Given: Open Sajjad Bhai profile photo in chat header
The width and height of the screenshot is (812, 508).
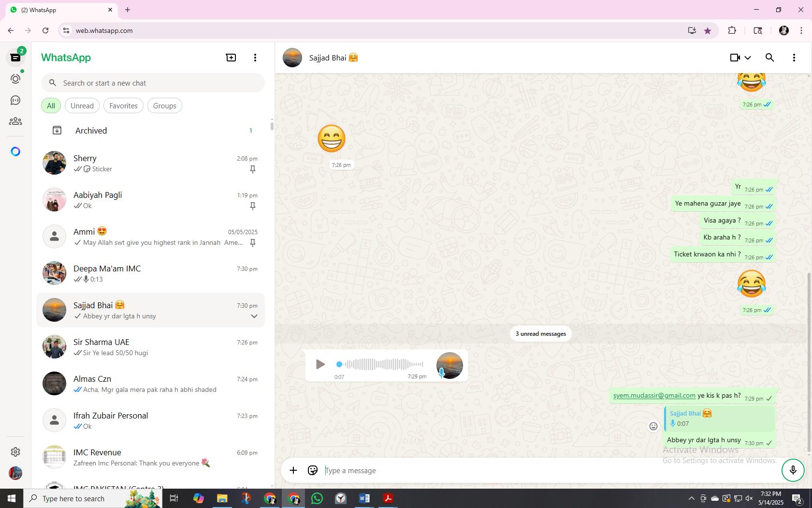Looking at the screenshot, I should point(292,58).
